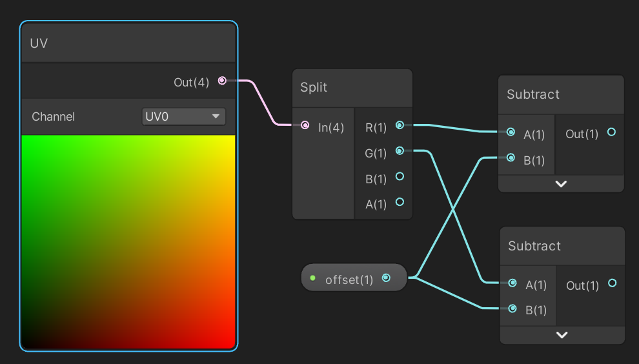Image resolution: width=639 pixels, height=364 pixels.
Task: Click A(1) input port of upper Subtract node
Action: [511, 132]
